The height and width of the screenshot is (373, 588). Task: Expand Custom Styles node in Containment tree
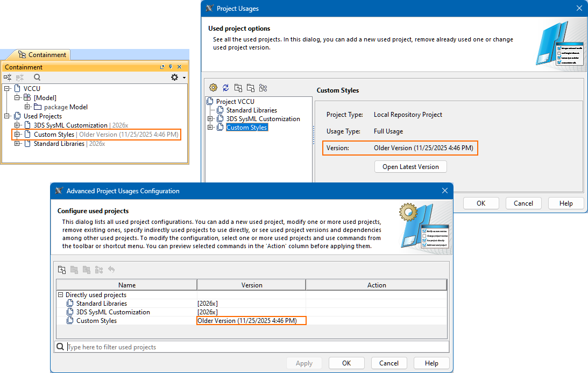click(17, 135)
